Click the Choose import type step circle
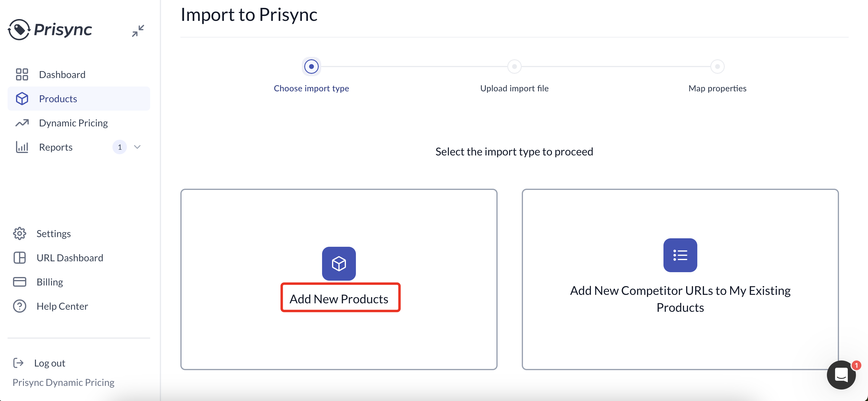Image resolution: width=868 pixels, height=401 pixels. point(311,67)
